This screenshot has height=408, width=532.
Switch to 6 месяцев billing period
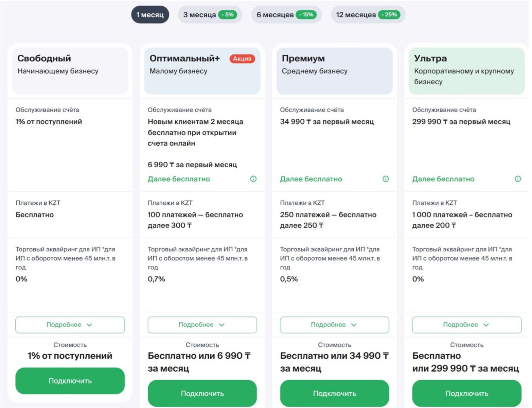pyautogui.click(x=275, y=15)
